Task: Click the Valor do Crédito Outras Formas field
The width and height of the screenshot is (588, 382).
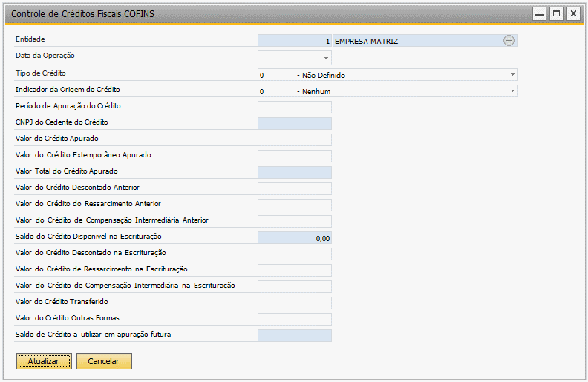Action: pyautogui.click(x=295, y=320)
